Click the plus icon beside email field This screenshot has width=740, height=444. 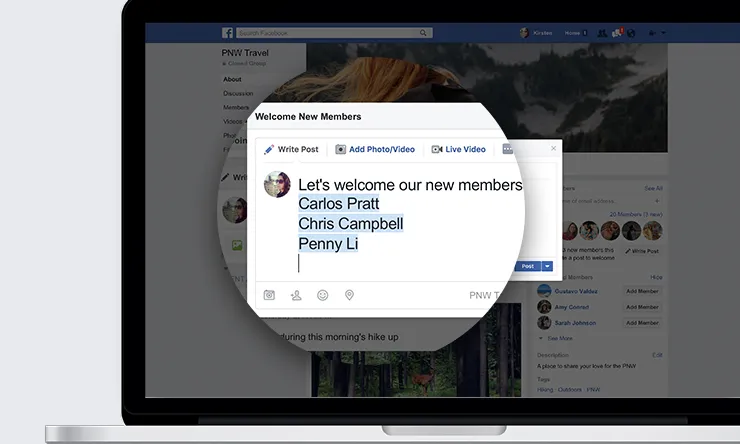[x=657, y=201]
